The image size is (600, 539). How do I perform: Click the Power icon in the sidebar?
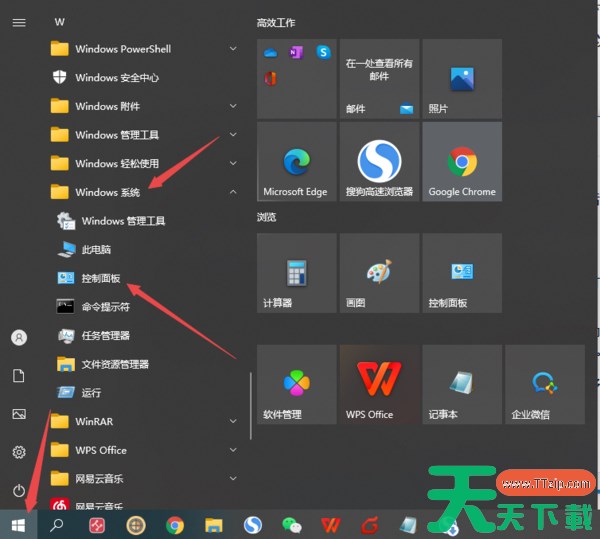click(18, 490)
